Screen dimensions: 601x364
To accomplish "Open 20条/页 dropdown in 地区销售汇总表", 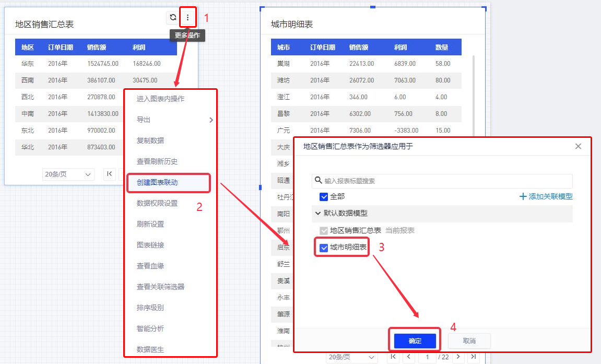I will 68,174.
